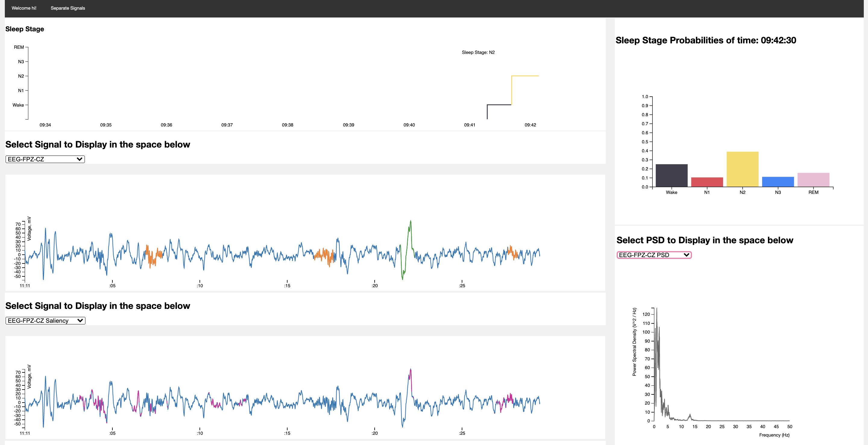Viewport: 868px width, 445px height.
Task: Select the red N1 probability bar
Action: [x=707, y=182]
